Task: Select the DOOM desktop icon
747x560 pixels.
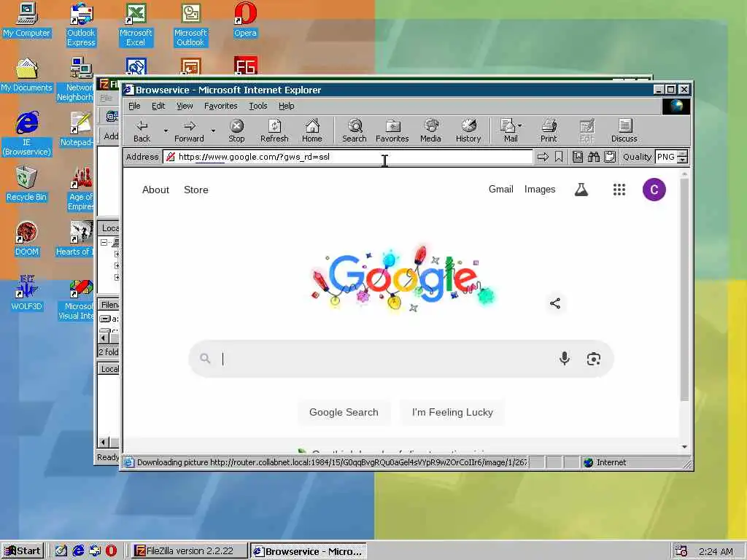Action: point(27,238)
